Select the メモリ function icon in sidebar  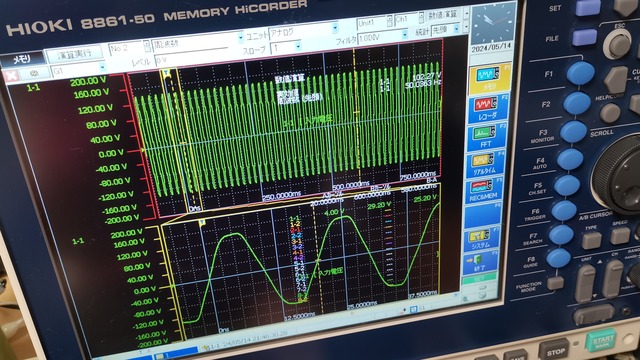tap(489, 79)
